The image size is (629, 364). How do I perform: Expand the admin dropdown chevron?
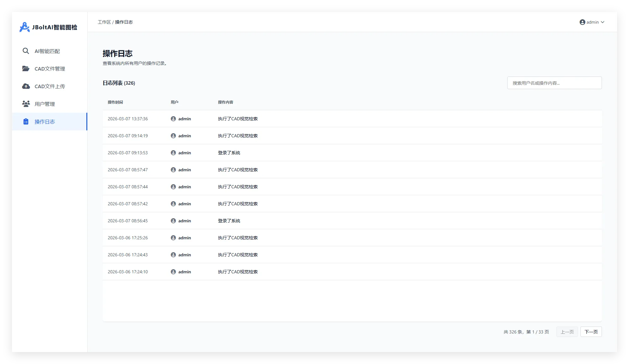pos(603,22)
